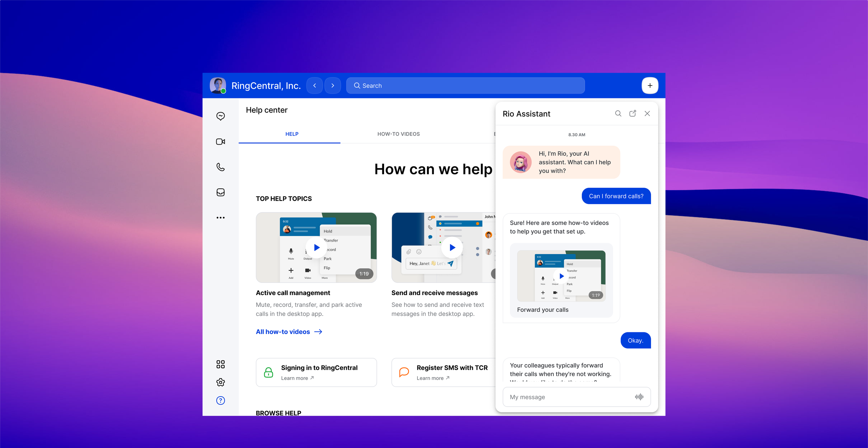Select the HELP tab
868x448 pixels.
click(292, 134)
